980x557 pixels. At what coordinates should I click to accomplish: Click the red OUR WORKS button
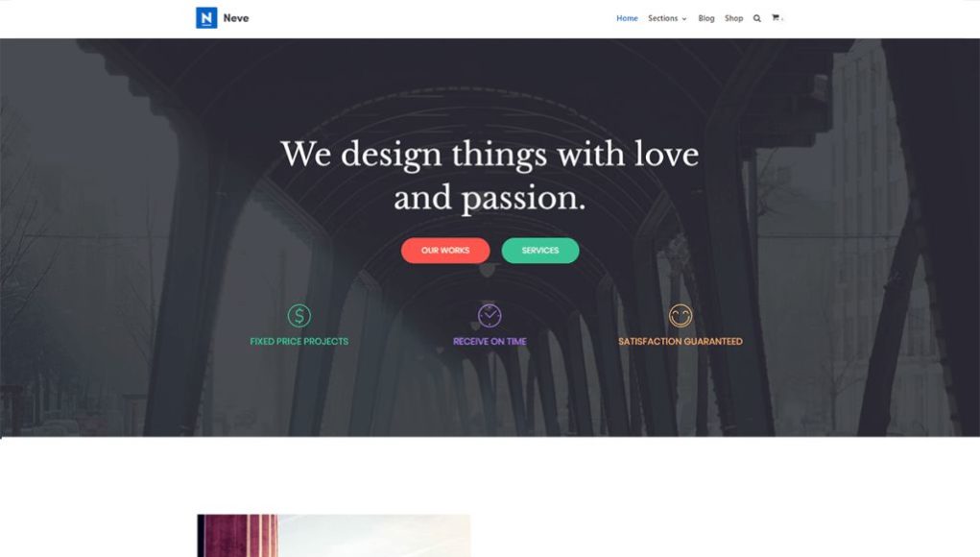pyautogui.click(x=445, y=250)
